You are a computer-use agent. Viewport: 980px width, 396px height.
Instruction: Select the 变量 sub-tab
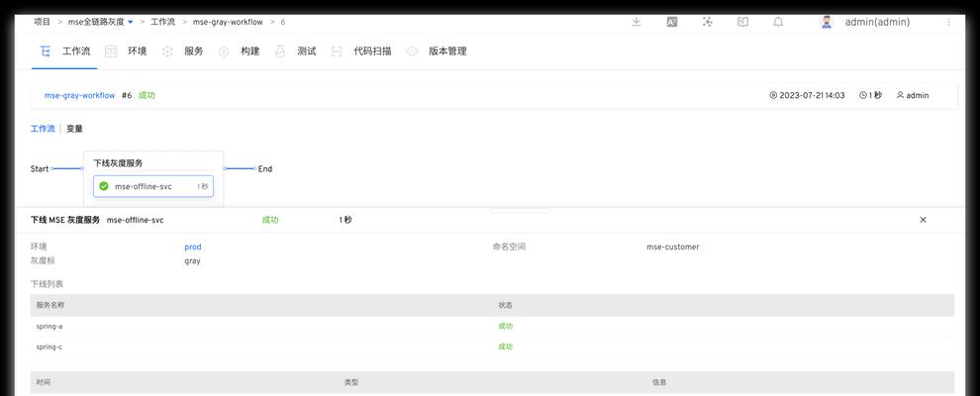click(74, 129)
